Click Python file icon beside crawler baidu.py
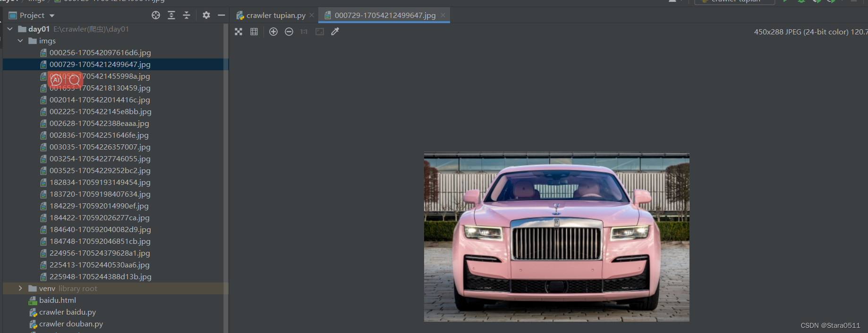Viewport: 868px width, 333px height. [x=33, y=312]
